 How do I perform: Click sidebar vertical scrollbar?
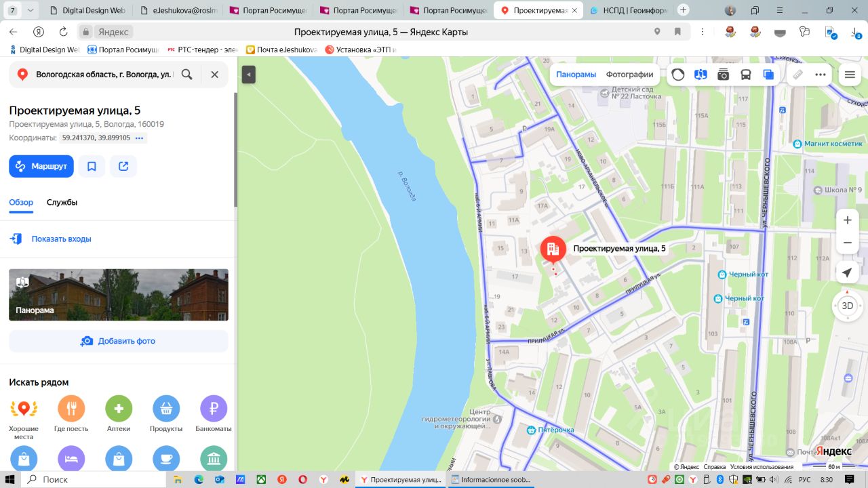[x=235, y=149]
